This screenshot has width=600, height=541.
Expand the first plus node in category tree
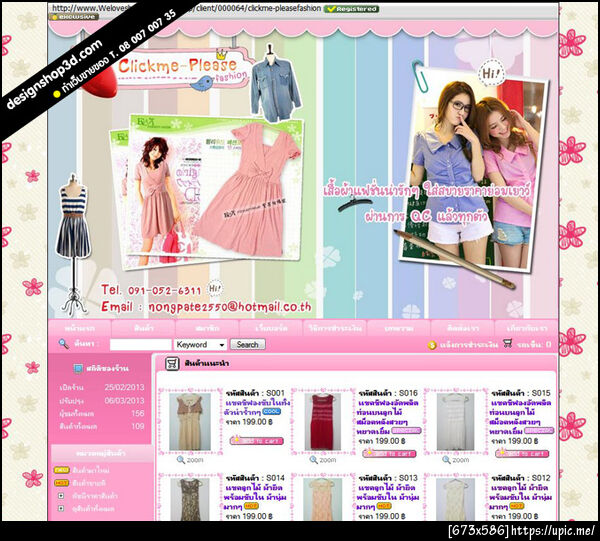pyautogui.click(x=61, y=496)
